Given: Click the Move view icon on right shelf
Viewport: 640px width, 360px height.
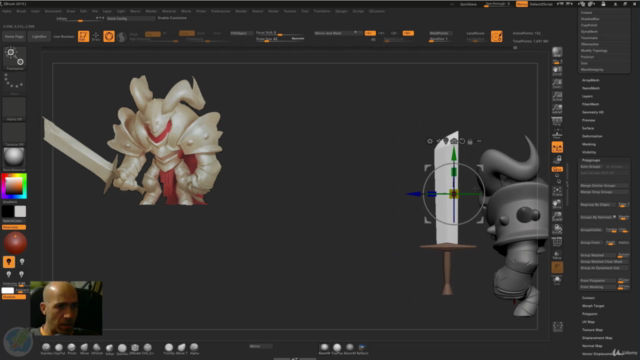Looking at the screenshot, I should (557, 204).
